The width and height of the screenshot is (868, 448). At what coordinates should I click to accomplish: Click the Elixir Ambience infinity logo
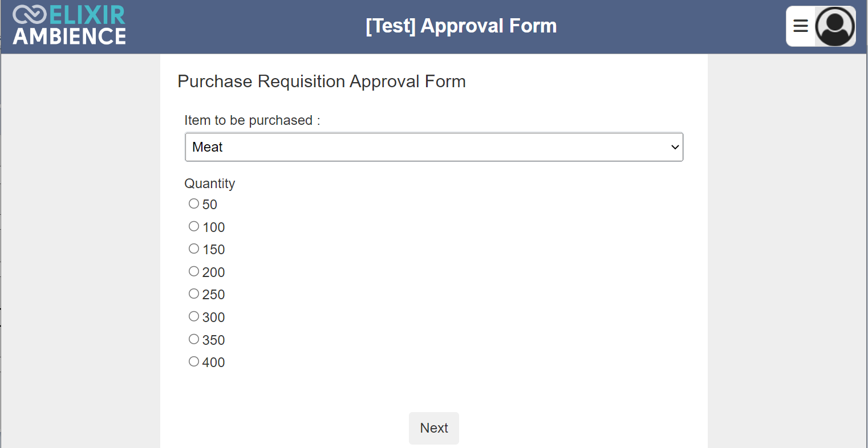pyautogui.click(x=29, y=14)
